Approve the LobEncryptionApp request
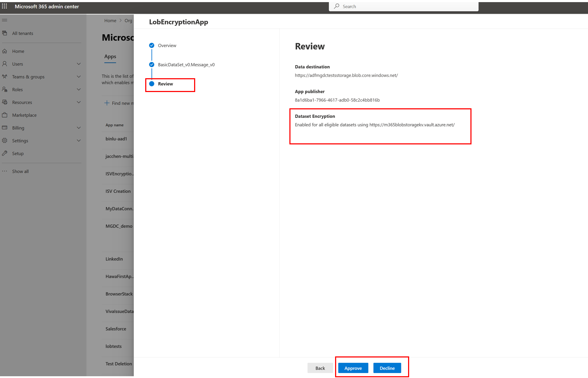The height and width of the screenshot is (378, 588). pos(353,368)
